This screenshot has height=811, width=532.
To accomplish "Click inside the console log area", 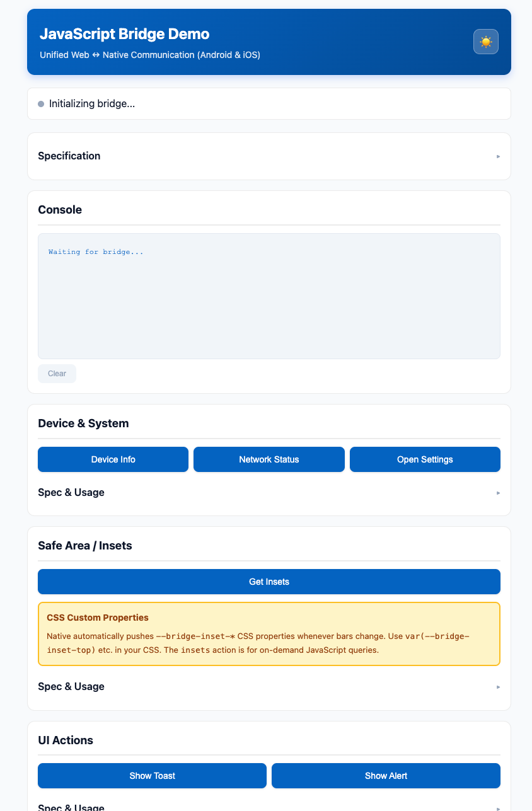I will coord(269,296).
